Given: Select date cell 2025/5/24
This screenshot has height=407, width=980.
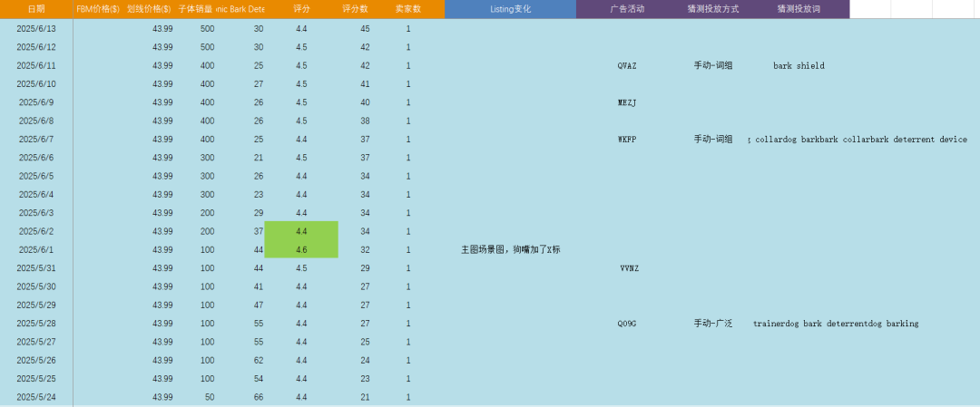Looking at the screenshot, I should point(36,397).
